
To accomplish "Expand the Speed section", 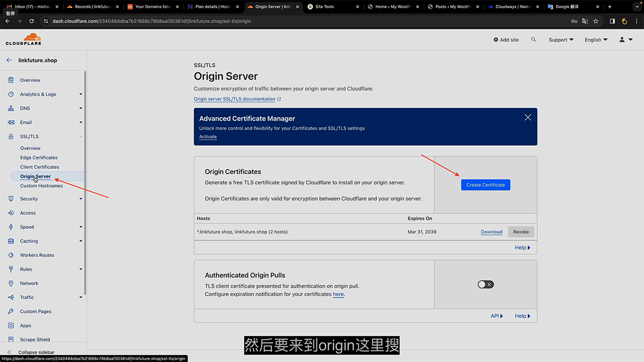I will coord(81,227).
